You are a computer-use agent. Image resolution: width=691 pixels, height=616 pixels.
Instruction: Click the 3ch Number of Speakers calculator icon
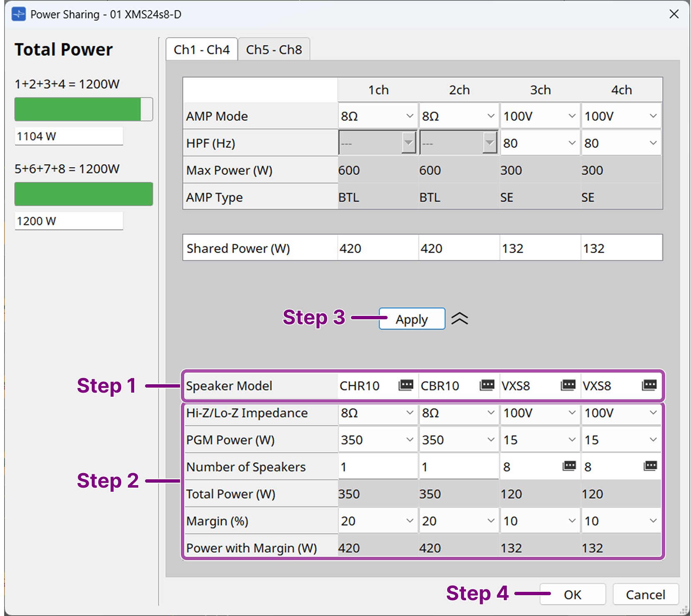coord(569,466)
